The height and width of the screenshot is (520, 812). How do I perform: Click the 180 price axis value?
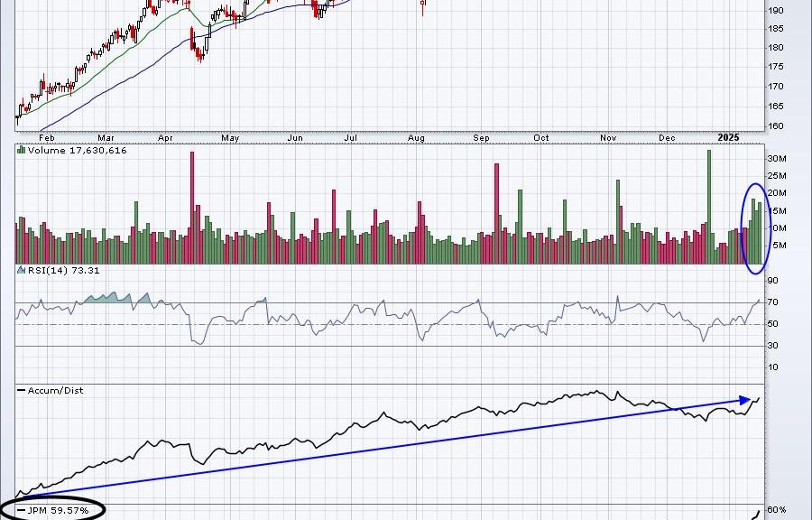(776, 48)
